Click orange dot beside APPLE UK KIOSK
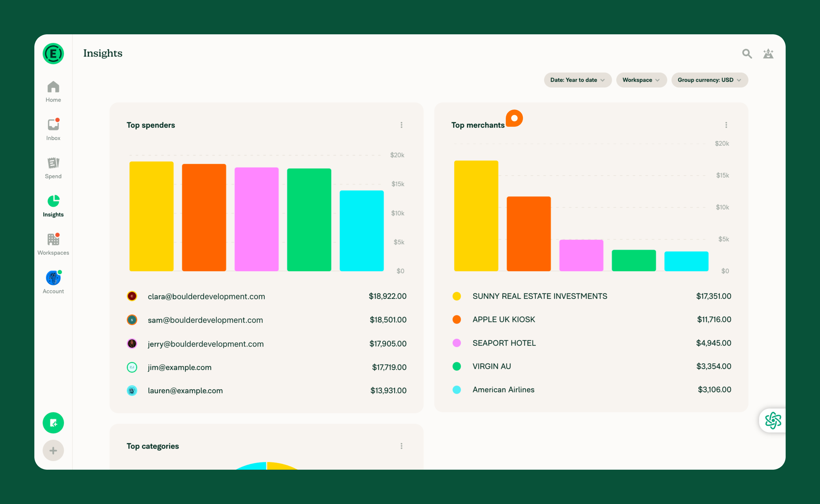Screen dimensions: 820x504 [x=457, y=319]
